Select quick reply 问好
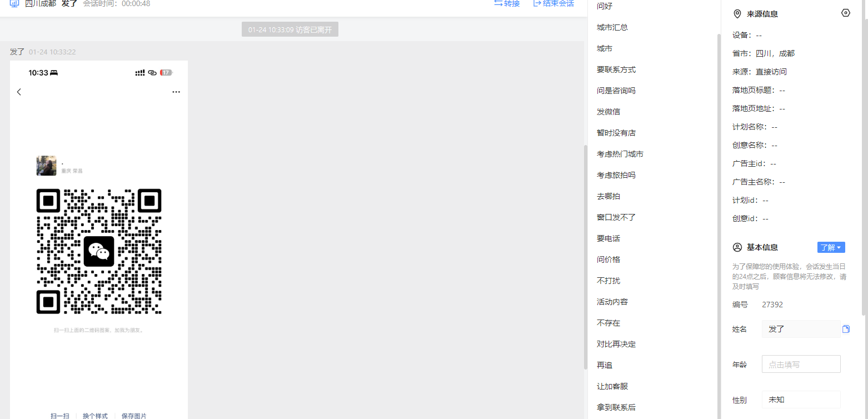The image size is (868, 419). (x=605, y=6)
